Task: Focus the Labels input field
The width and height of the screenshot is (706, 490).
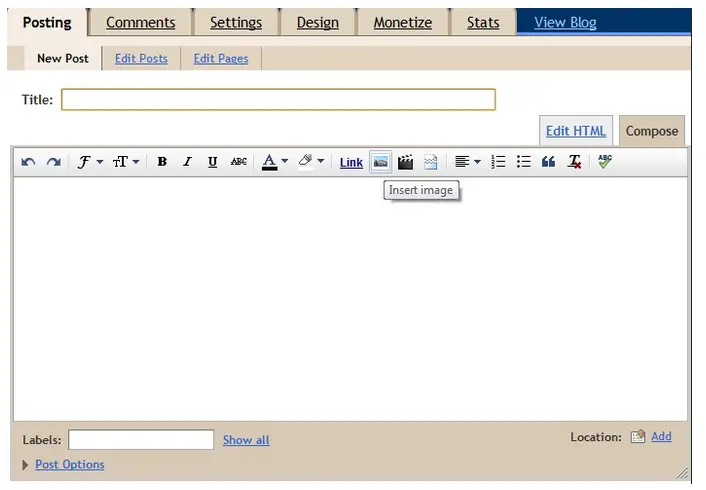Action: click(141, 440)
